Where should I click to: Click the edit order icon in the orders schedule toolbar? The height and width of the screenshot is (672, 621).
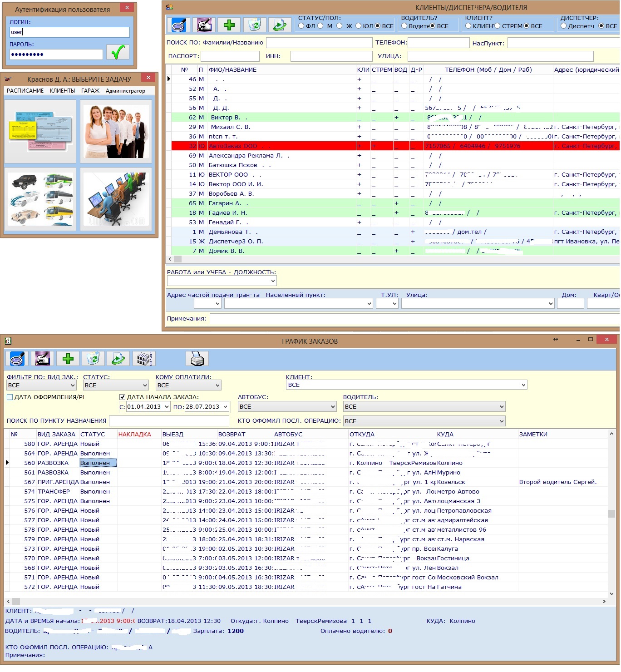pyautogui.click(x=43, y=359)
